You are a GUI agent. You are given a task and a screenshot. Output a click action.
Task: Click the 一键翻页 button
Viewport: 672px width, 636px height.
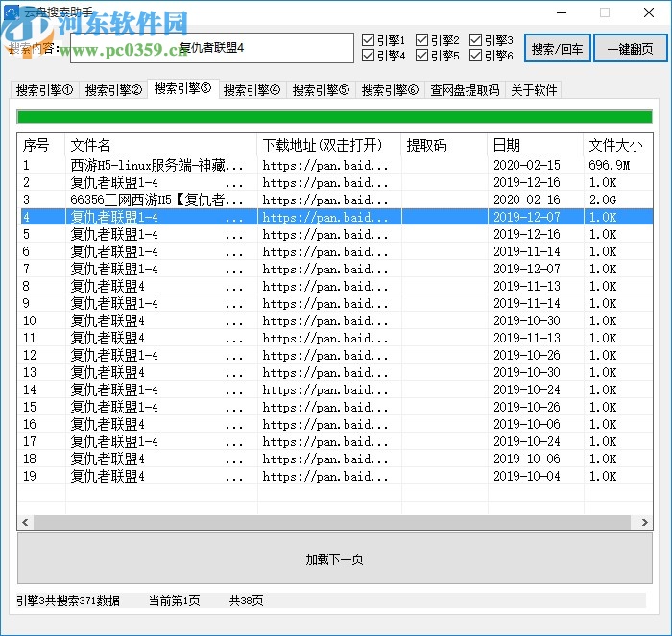click(x=631, y=48)
